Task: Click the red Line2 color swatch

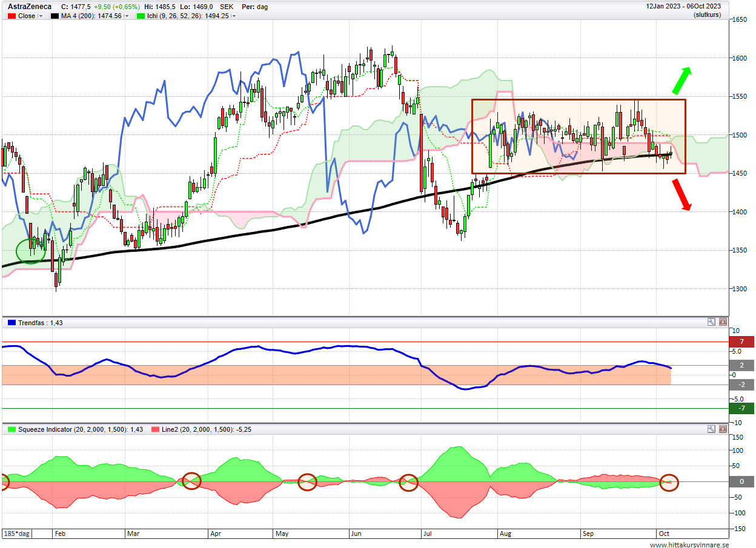Action: (156, 429)
